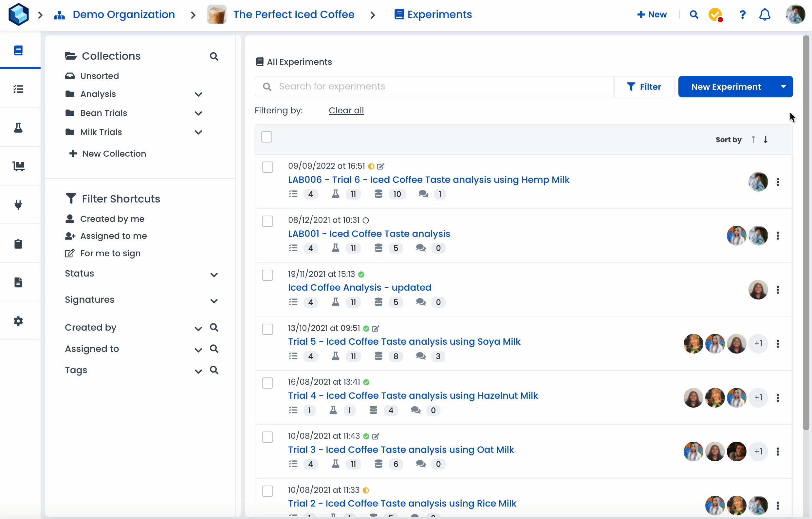Image resolution: width=812 pixels, height=519 pixels.
Task: Open the notifications bell icon
Action: 765,15
